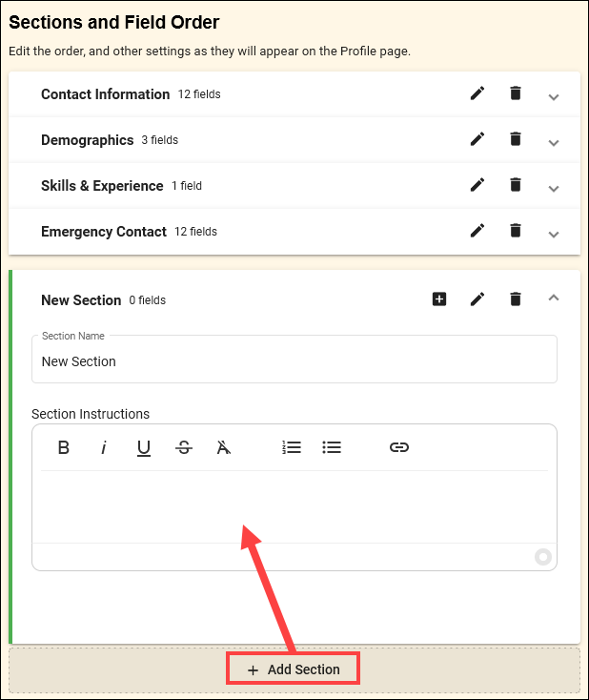Collapse the New Section panel
The width and height of the screenshot is (589, 700).
pos(554,299)
